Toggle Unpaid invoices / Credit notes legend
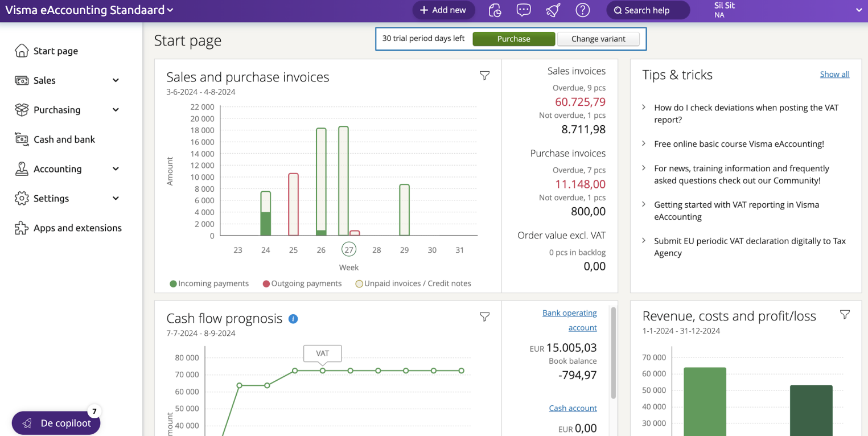 tap(413, 283)
